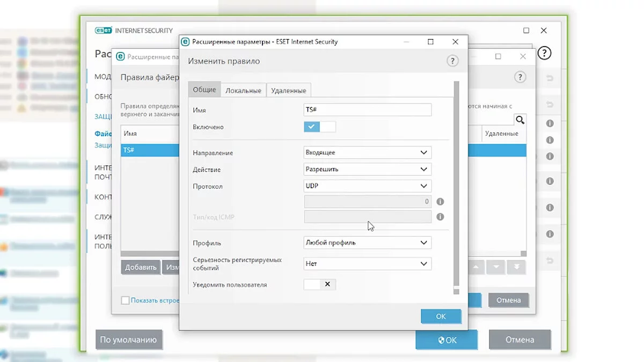Screen dimensions: 644x362
Task: Expand the Действие dropdown set to Разрешить
Action: (x=367, y=169)
